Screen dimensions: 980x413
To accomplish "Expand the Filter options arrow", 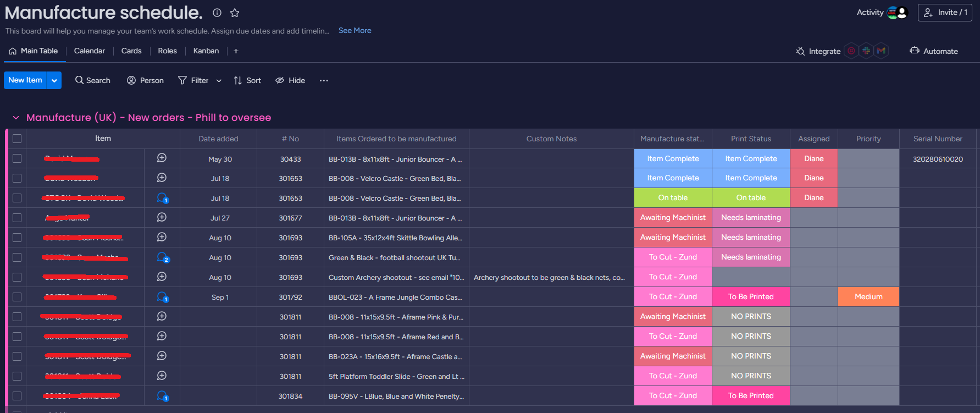I will coord(219,80).
